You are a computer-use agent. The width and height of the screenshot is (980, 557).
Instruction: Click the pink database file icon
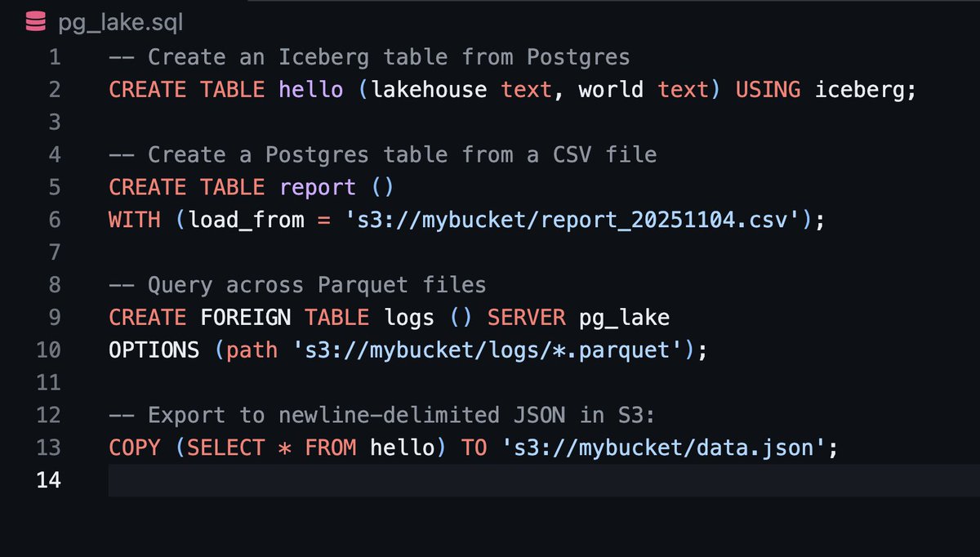coord(35,22)
